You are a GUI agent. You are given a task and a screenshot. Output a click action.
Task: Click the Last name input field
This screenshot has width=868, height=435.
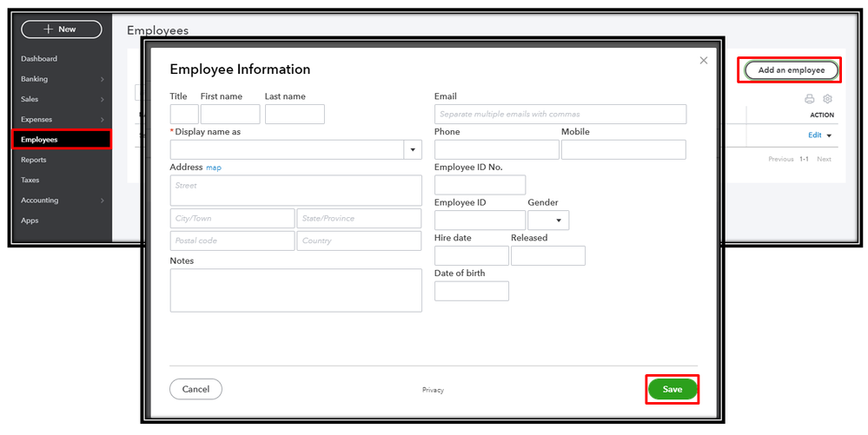tap(295, 114)
